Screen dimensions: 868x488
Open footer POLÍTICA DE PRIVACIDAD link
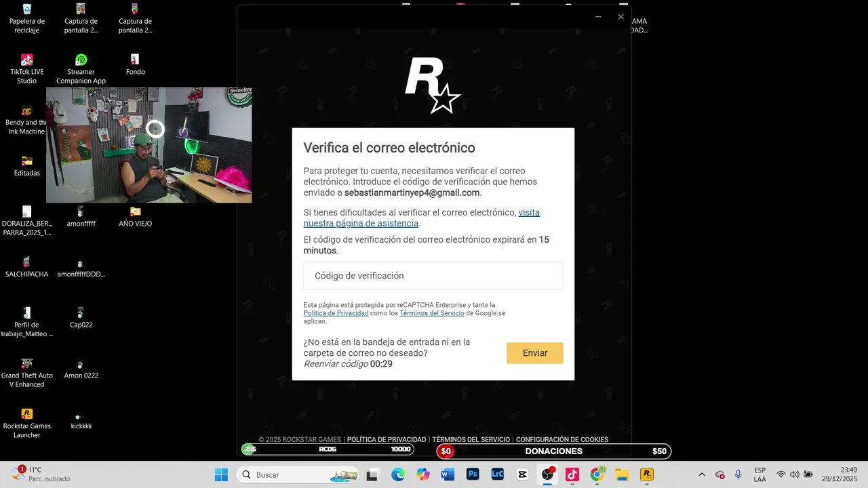point(387,439)
